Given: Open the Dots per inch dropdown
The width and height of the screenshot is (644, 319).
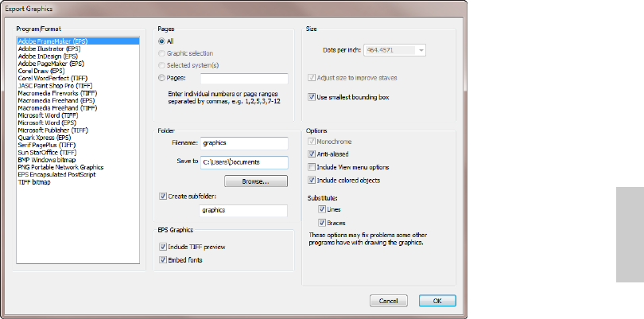Looking at the screenshot, I should tap(421, 50).
